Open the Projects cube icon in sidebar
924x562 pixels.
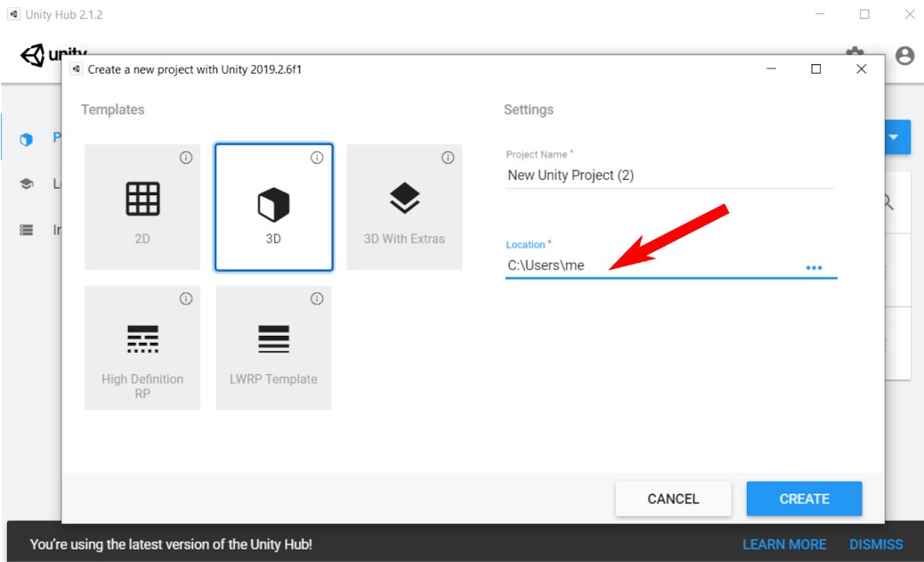tap(27, 140)
